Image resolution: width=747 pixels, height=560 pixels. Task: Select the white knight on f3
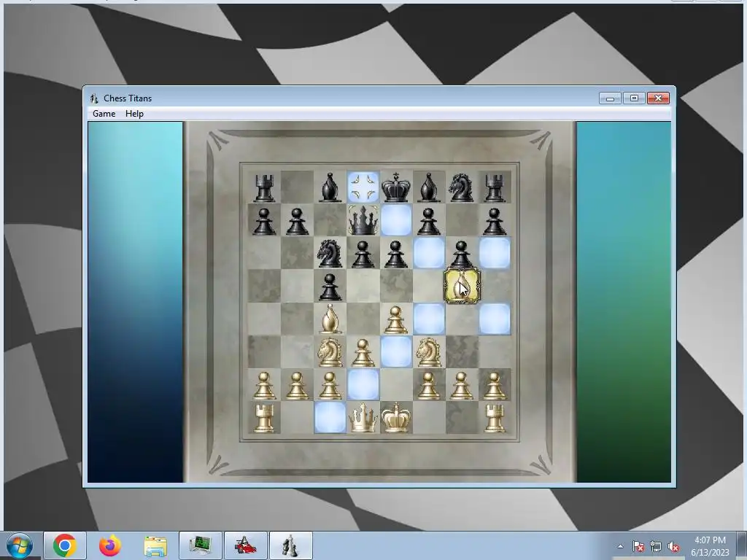[429, 352]
